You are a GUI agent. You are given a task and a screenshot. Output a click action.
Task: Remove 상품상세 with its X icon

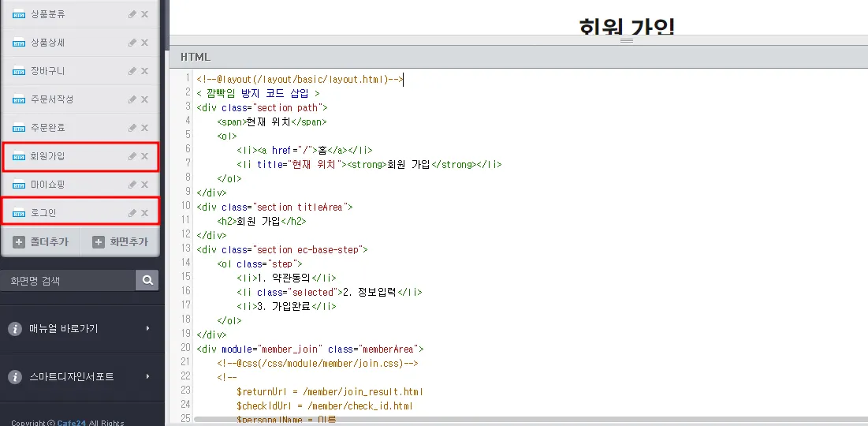pyautogui.click(x=144, y=43)
